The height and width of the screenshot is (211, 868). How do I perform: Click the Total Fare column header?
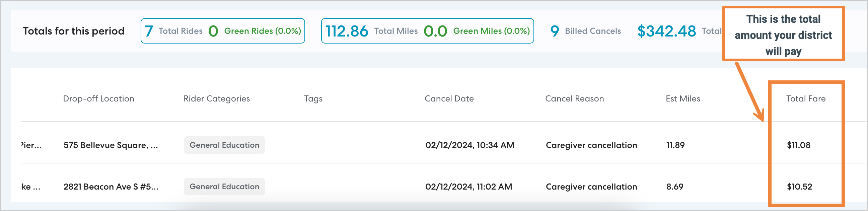pyautogui.click(x=806, y=99)
